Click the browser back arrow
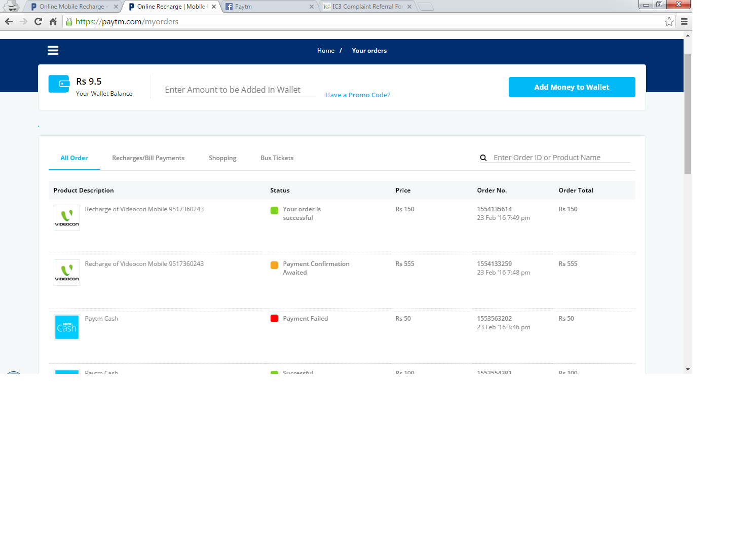Image resolution: width=756 pixels, height=537 pixels. tap(9, 21)
